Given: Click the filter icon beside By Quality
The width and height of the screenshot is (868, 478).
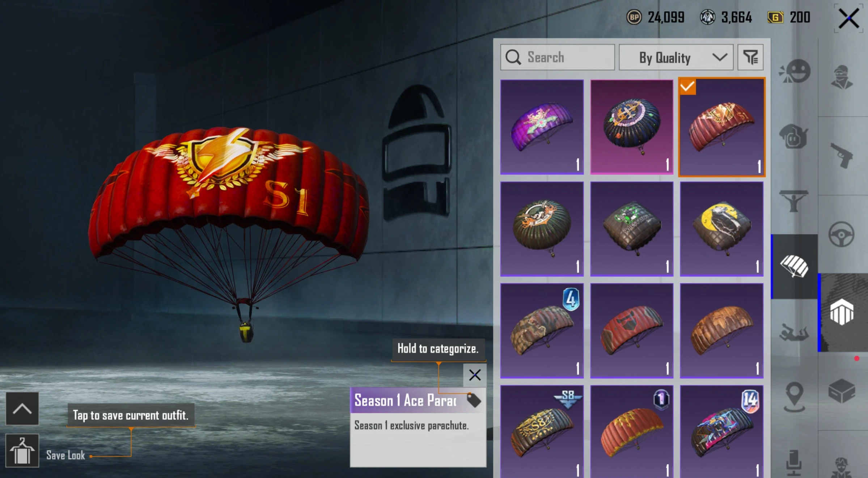Looking at the screenshot, I should [x=750, y=57].
